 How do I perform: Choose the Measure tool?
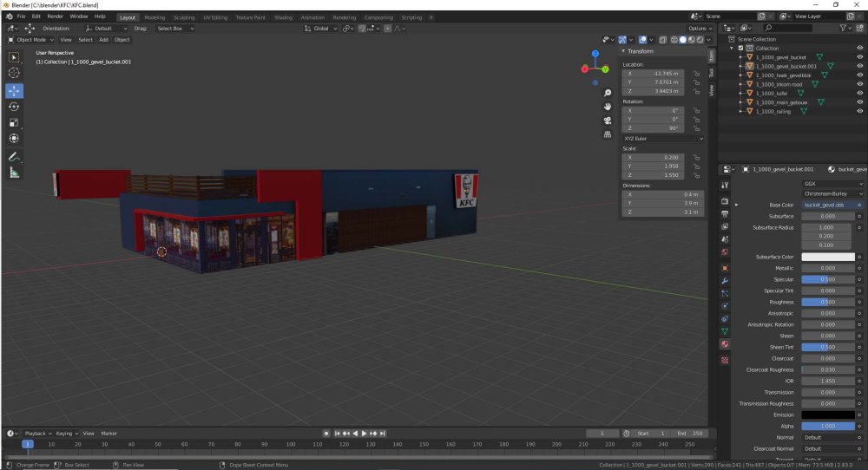[x=14, y=173]
